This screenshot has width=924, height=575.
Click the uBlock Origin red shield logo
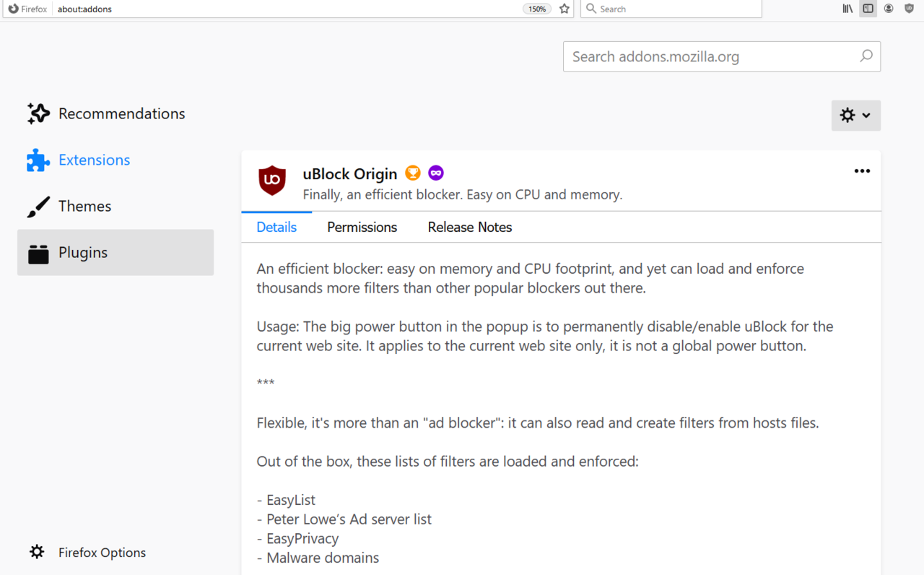(272, 181)
